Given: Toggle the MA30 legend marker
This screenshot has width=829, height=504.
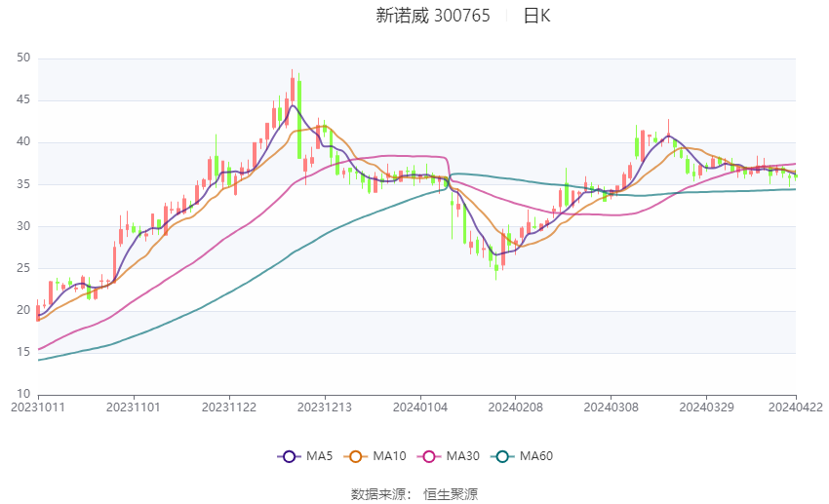Looking at the screenshot, I should (429, 456).
